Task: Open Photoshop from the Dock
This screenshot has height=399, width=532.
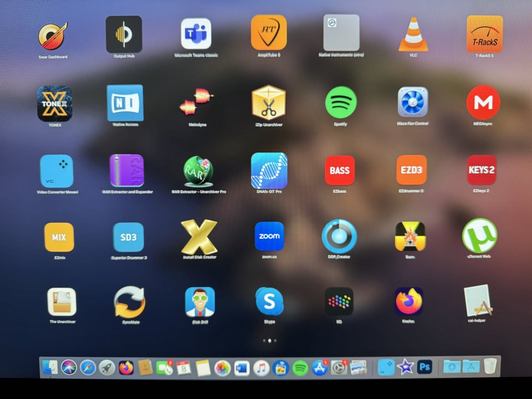Action: coord(425,367)
